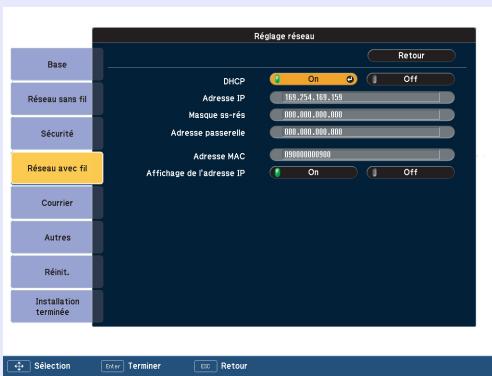The height and width of the screenshot is (376, 492).
Task: Click the Retour button at top right
Action: (x=411, y=55)
